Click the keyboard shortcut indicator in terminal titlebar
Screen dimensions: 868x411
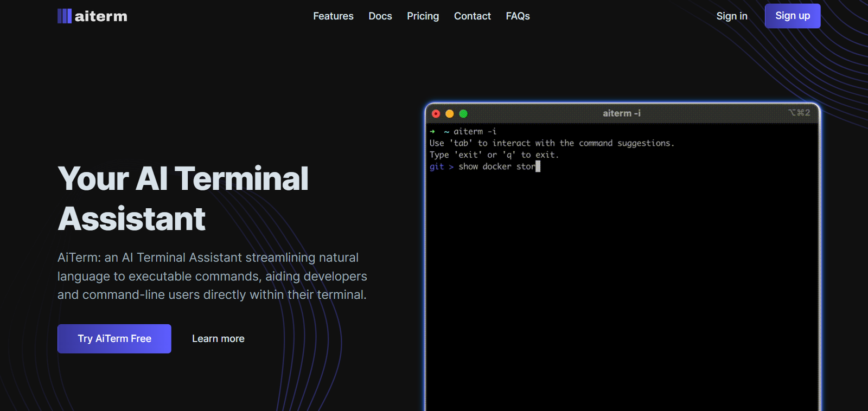[799, 113]
